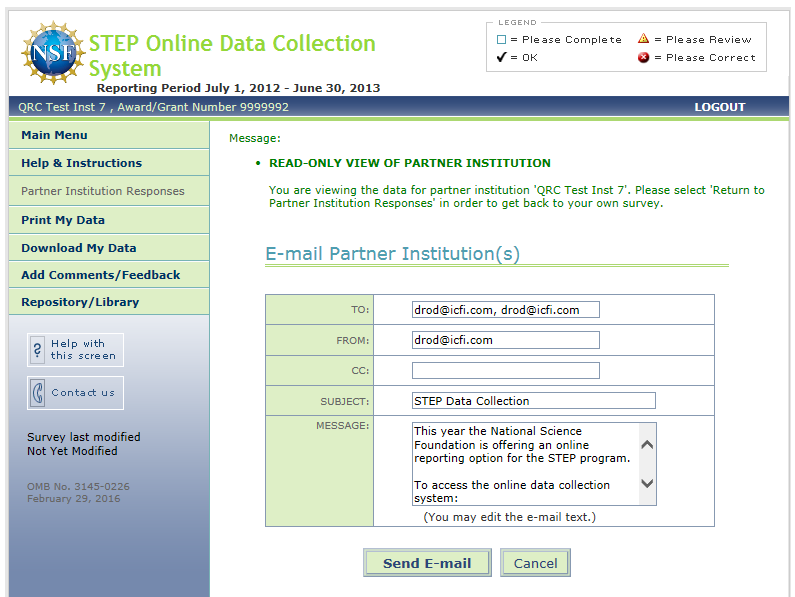This screenshot has height=597, width=795.
Task: Click the Please Complete checkbox legend icon
Action: [x=501, y=40]
